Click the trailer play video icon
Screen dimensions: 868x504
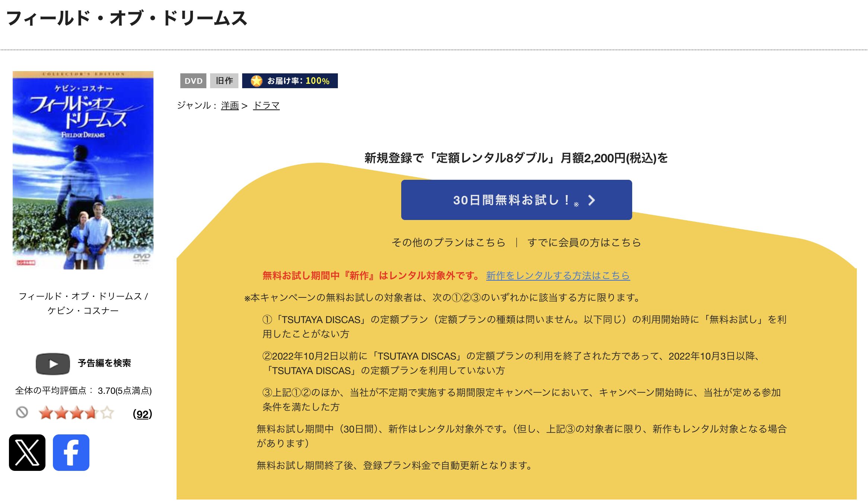point(53,364)
